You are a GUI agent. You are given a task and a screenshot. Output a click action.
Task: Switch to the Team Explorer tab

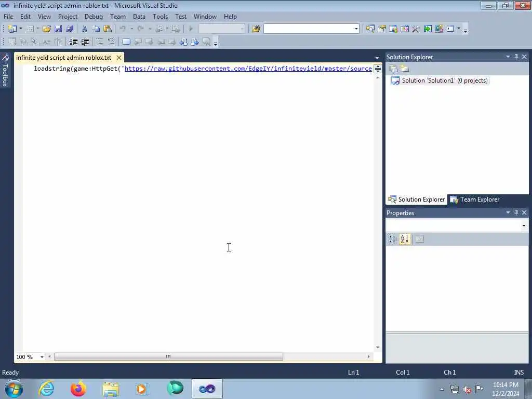point(475,199)
